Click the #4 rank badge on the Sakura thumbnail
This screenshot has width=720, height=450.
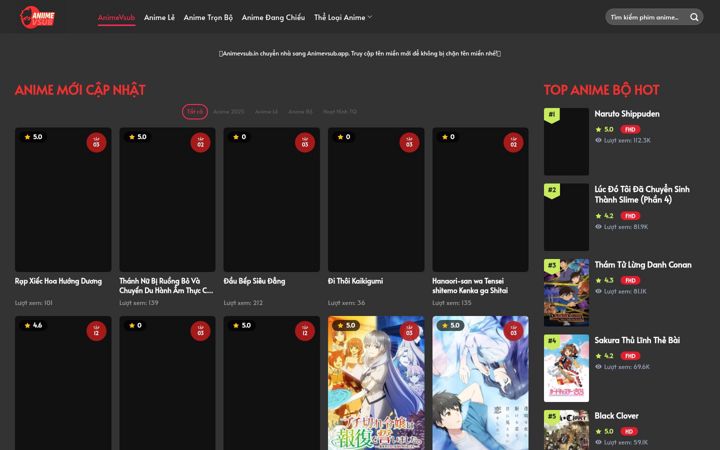click(x=551, y=341)
